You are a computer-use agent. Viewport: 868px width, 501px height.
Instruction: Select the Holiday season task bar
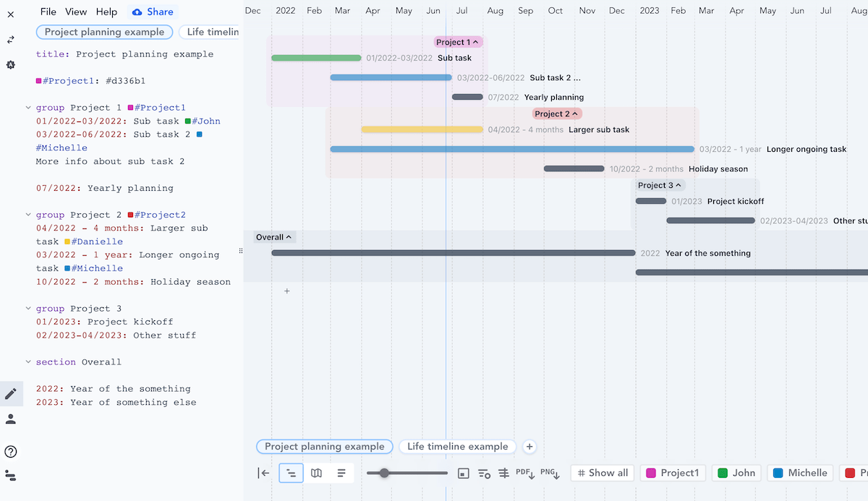(574, 168)
